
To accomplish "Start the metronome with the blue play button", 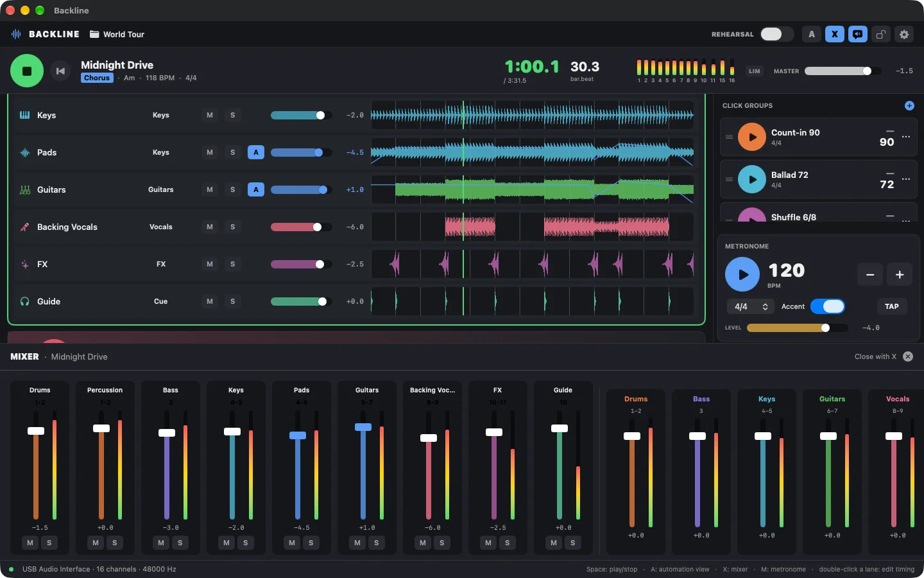I will click(x=742, y=274).
